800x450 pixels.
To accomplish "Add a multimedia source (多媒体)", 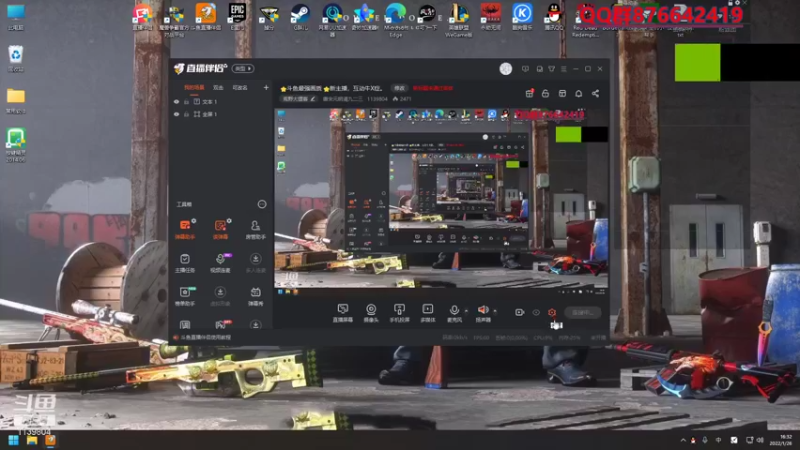I will click(x=428, y=312).
